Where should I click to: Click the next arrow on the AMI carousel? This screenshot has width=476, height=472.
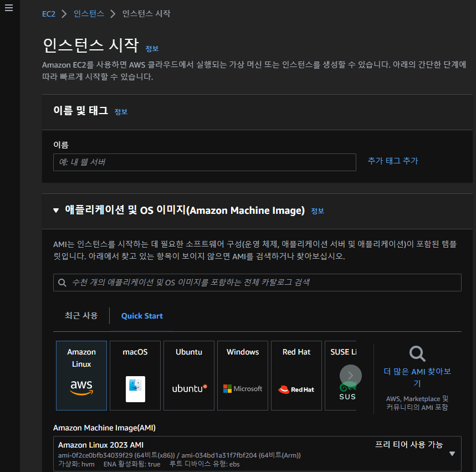(351, 376)
